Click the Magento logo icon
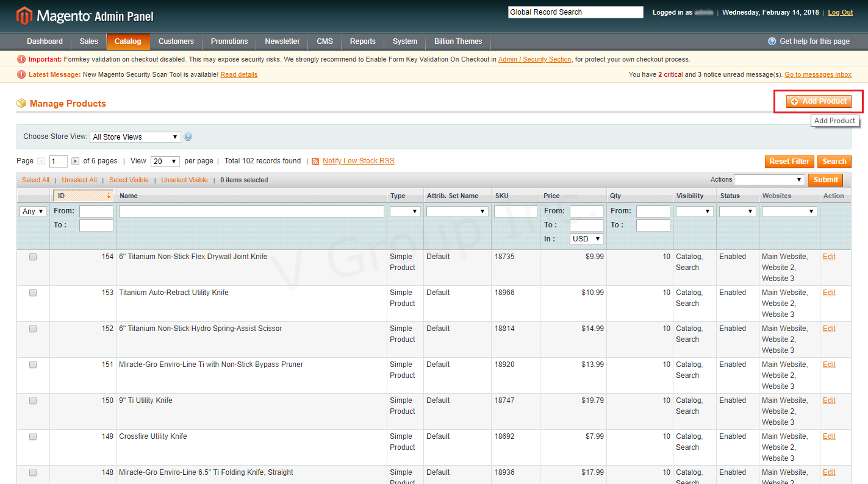This screenshot has width=868, height=484. 24,16
